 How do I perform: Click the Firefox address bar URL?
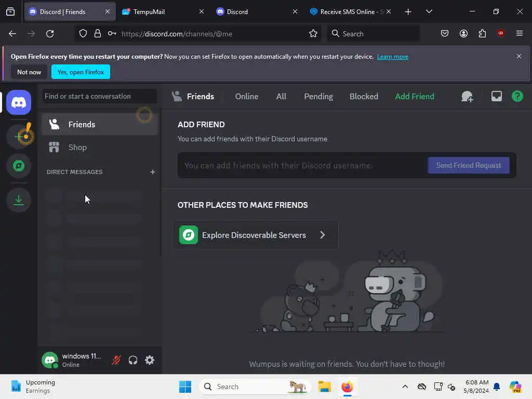tap(177, 34)
